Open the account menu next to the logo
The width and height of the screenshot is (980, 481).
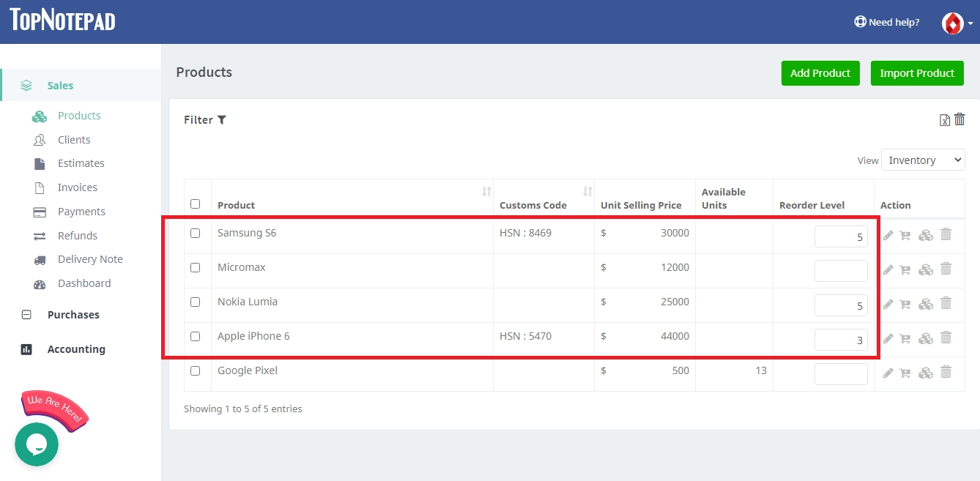point(957,22)
